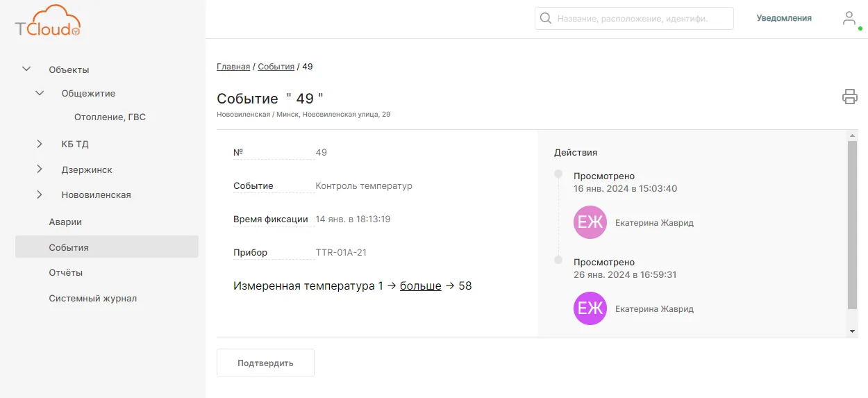This screenshot has height=398, width=868.
Task: Select the КБ ТД object
Action: coord(75,144)
